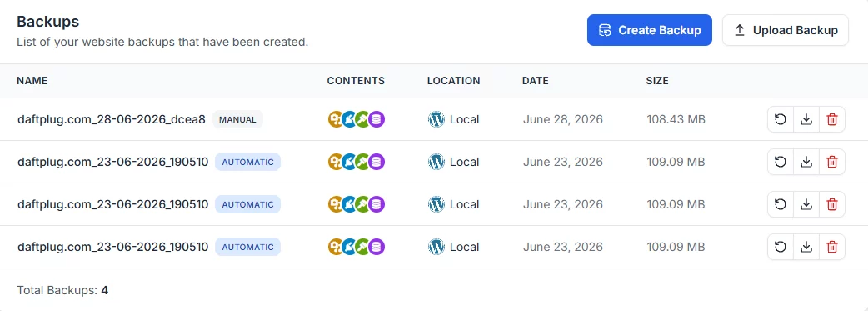Viewport: 868px width, 311px height.
Task: Click the SIZE column header
Action: click(657, 81)
